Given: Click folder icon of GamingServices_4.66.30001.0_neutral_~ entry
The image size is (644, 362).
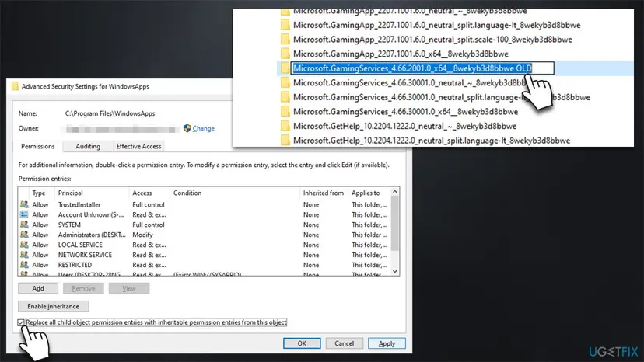Looking at the screenshot, I should (285, 82).
